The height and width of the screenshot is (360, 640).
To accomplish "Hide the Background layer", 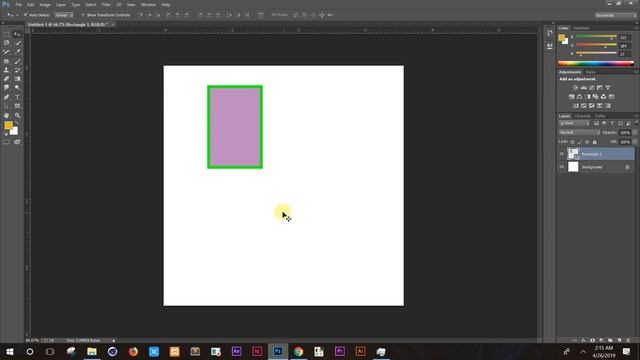I will click(562, 167).
